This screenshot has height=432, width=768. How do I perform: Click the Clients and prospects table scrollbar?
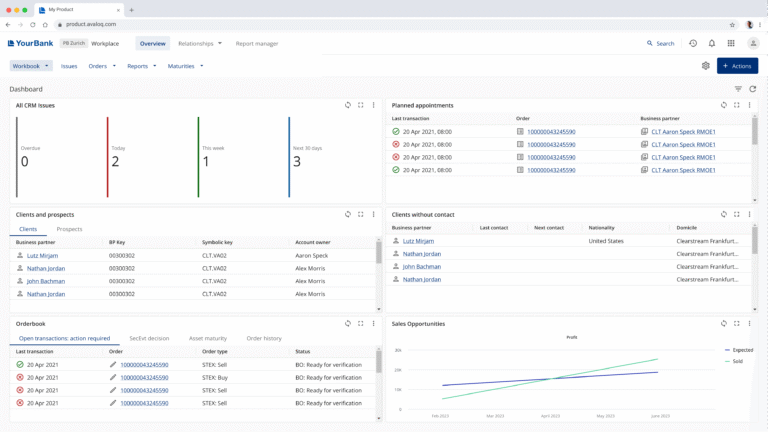tap(379, 252)
